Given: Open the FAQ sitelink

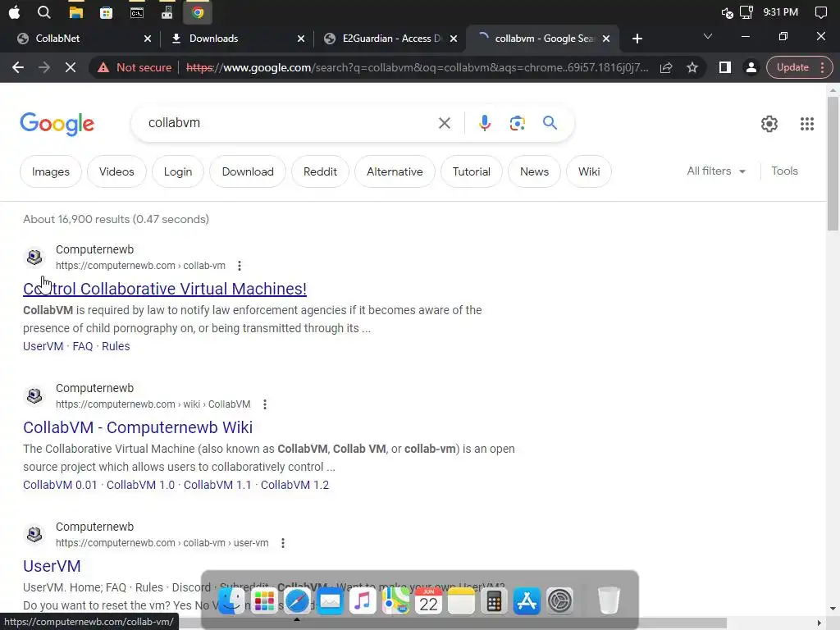Looking at the screenshot, I should pyautogui.click(x=83, y=346).
